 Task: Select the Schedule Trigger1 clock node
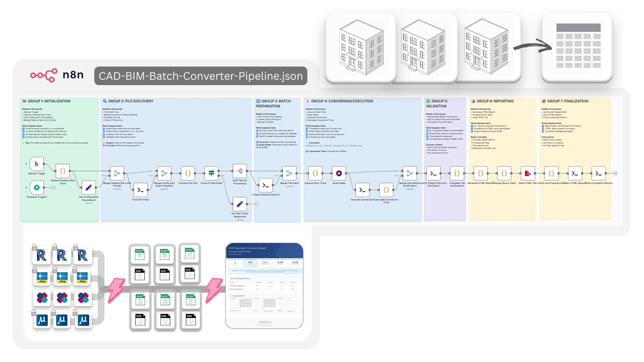(x=37, y=188)
